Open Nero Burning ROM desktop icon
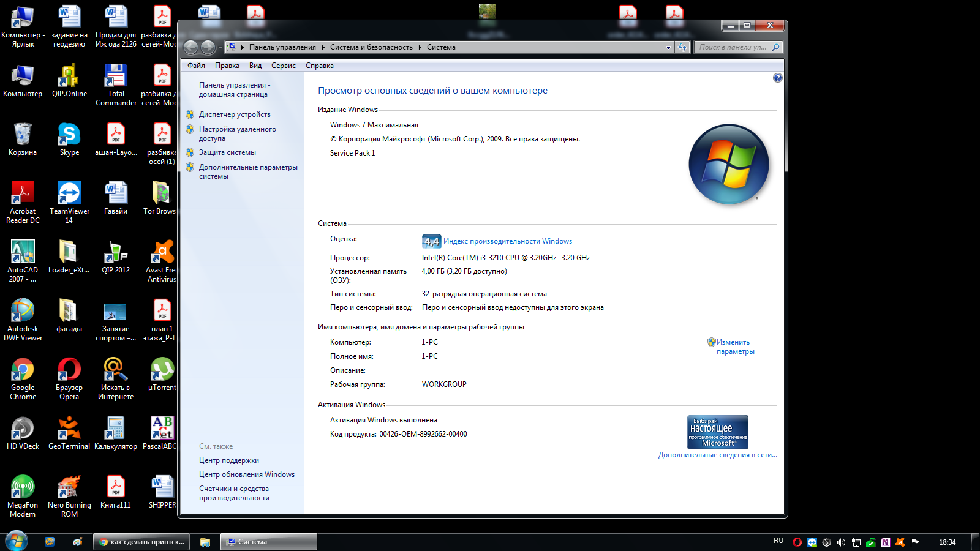 pyautogui.click(x=69, y=497)
